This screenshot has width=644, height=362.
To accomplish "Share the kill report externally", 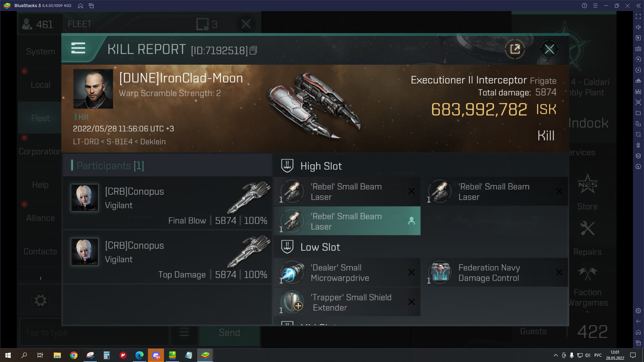I will [x=515, y=49].
